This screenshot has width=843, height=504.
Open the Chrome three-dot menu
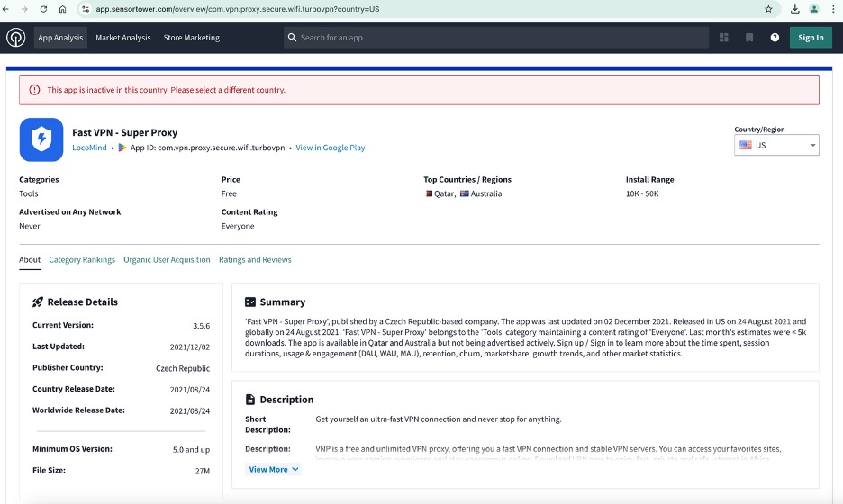click(x=834, y=9)
